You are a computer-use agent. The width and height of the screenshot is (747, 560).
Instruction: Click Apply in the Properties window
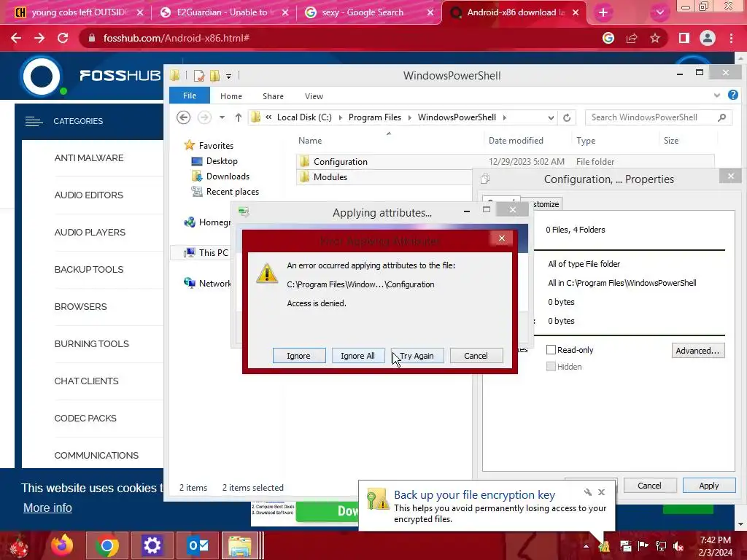click(x=709, y=486)
